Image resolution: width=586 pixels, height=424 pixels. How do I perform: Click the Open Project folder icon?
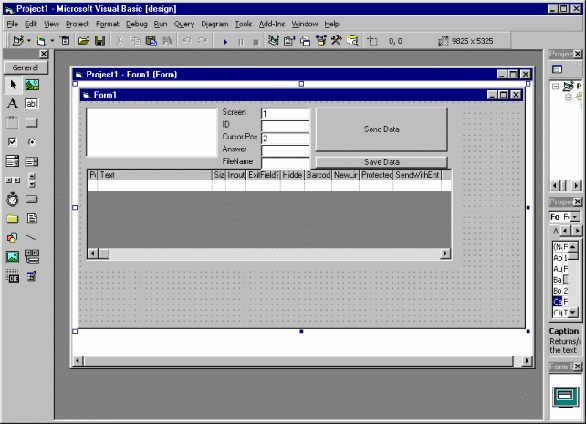(x=83, y=40)
